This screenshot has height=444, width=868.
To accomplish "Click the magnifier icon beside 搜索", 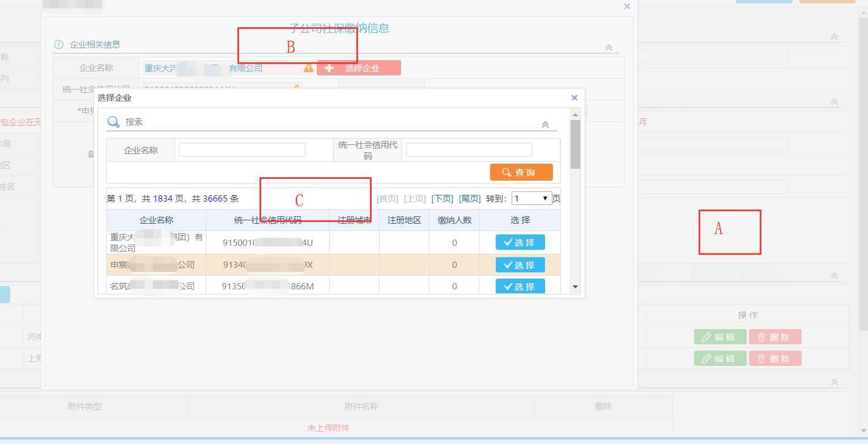I will pos(114,122).
